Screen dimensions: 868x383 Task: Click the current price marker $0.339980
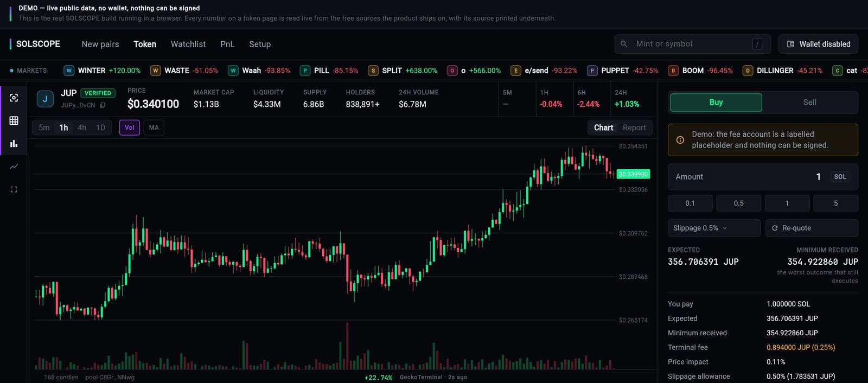(x=634, y=174)
